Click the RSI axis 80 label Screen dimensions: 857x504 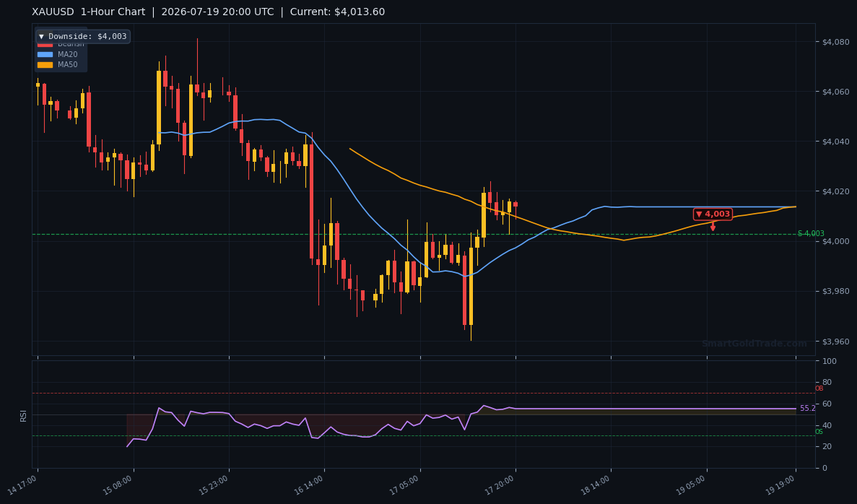[x=827, y=383]
